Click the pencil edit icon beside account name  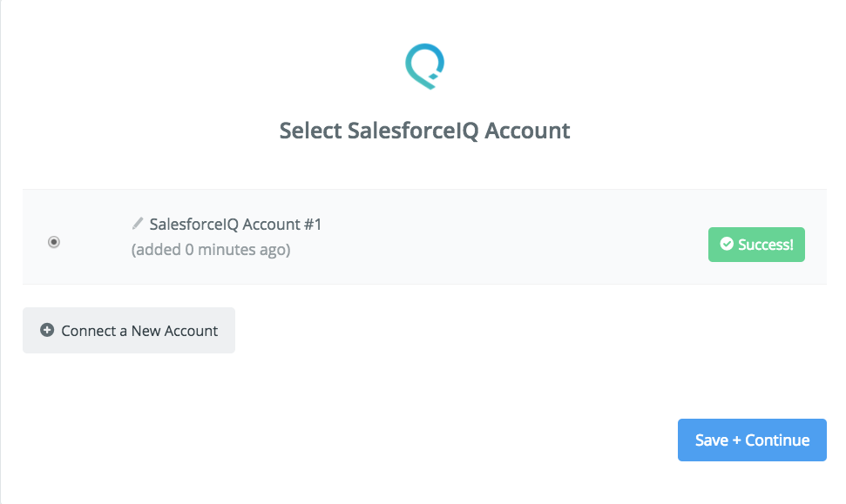tap(138, 223)
